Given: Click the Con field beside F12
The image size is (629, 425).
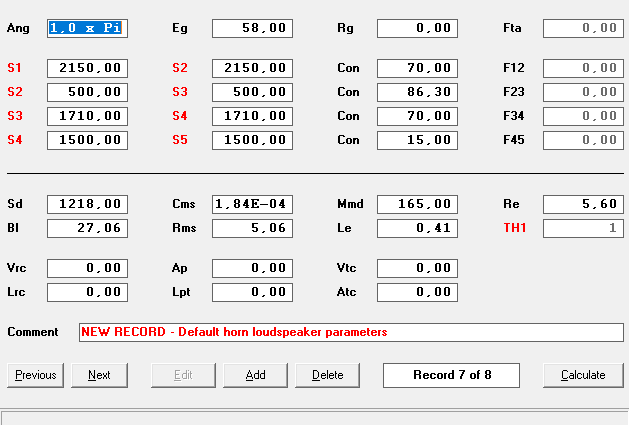Looking at the screenshot, I should (417, 68).
